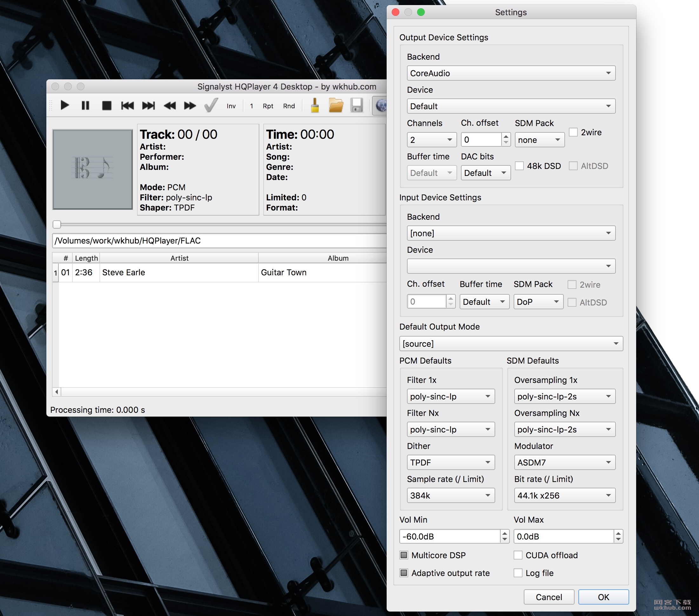Open output Backend CoreAudio dropdown

pyautogui.click(x=511, y=73)
